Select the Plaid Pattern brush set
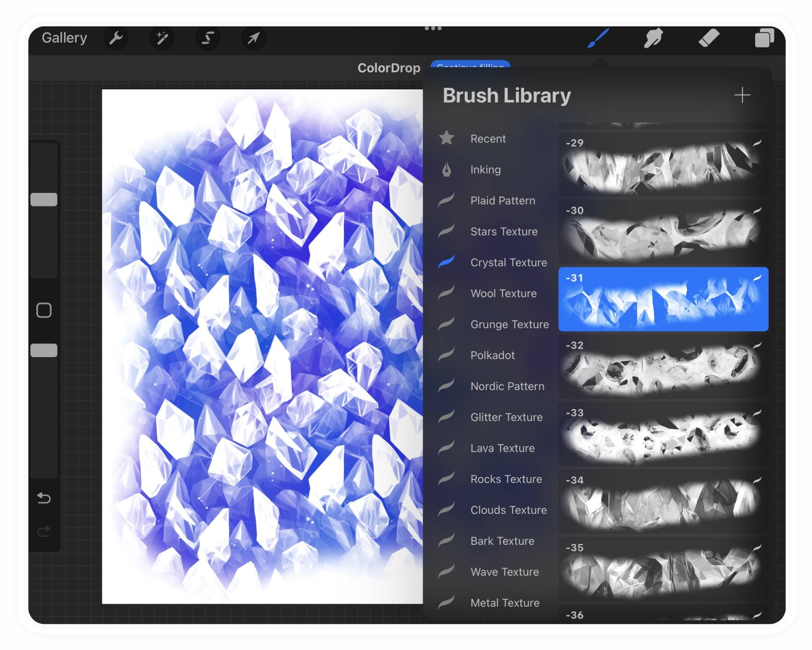812x650 pixels. click(x=493, y=200)
